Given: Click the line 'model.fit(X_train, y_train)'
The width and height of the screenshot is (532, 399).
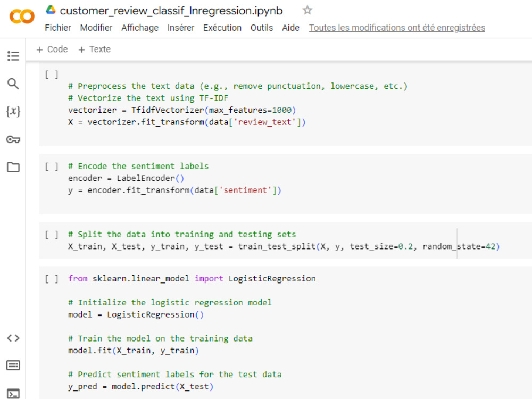Looking at the screenshot, I should (134, 351).
